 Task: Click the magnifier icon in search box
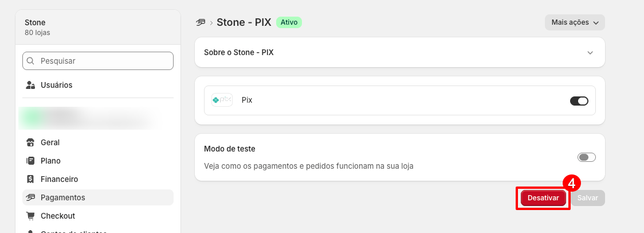pos(30,61)
